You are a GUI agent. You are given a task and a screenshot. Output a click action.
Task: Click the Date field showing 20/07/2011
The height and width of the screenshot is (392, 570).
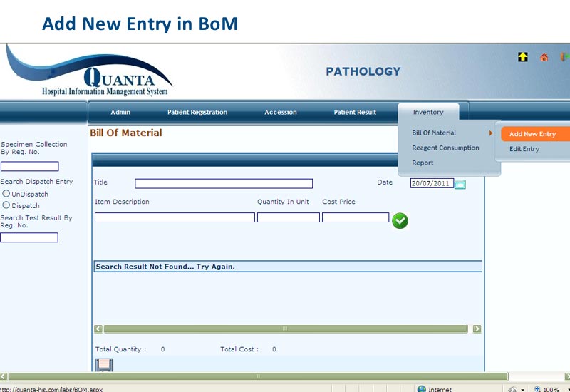point(432,183)
